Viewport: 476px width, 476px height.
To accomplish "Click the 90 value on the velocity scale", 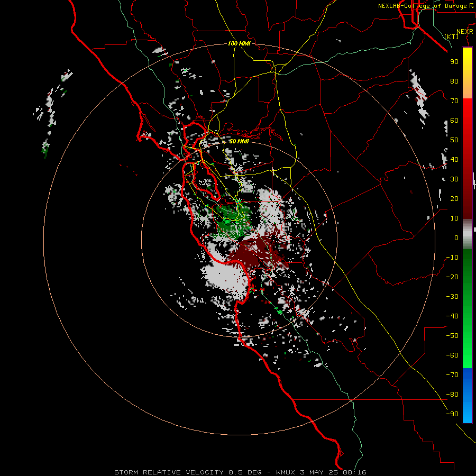I will 454,62.
